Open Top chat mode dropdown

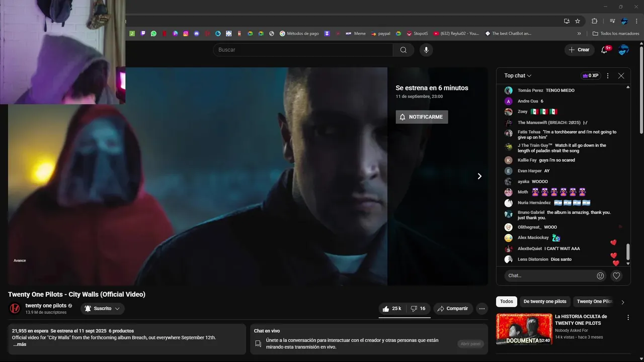pos(518,75)
